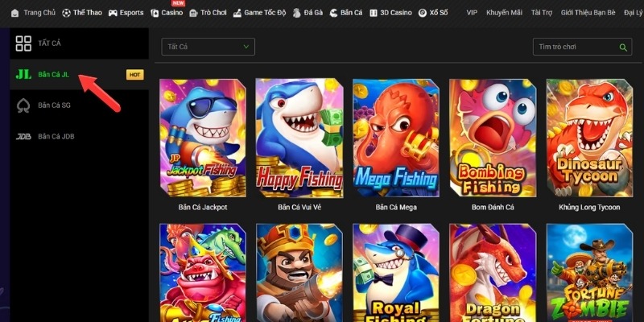Click the Tất Cả grid icon
Image resolution: width=644 pixels, height=322 pixels.
click(23, 43)
